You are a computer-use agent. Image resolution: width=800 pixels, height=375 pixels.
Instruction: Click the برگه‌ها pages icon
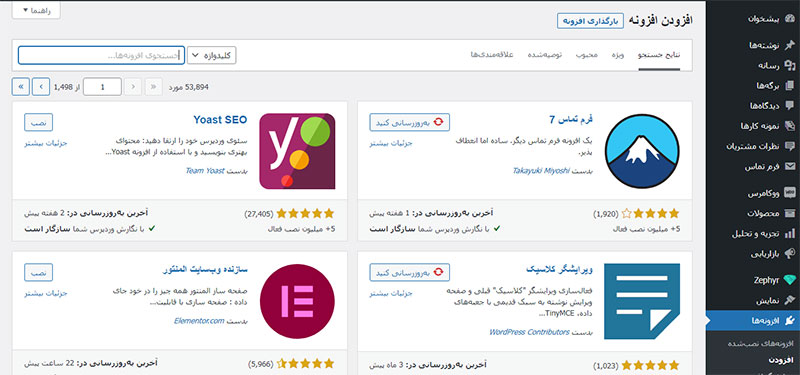click(790, 86)
